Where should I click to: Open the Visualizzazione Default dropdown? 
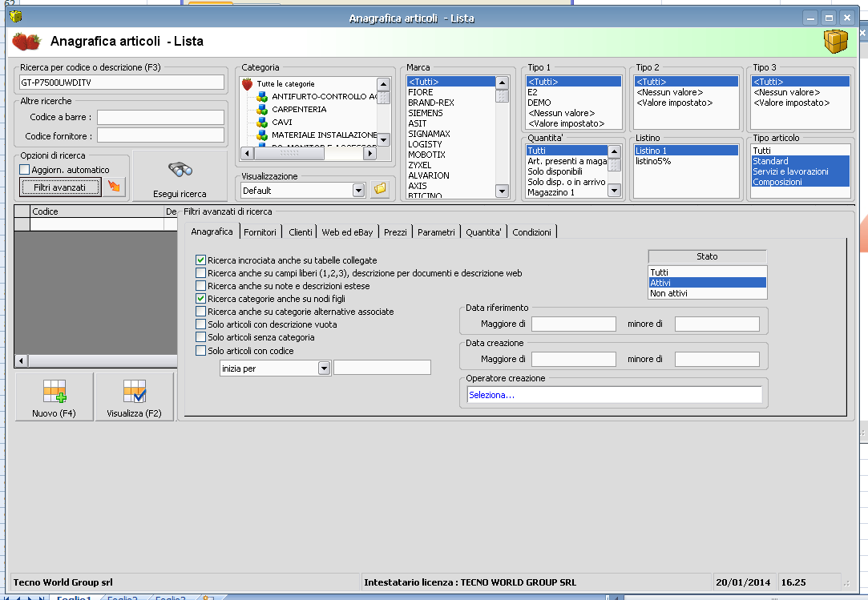358,191
